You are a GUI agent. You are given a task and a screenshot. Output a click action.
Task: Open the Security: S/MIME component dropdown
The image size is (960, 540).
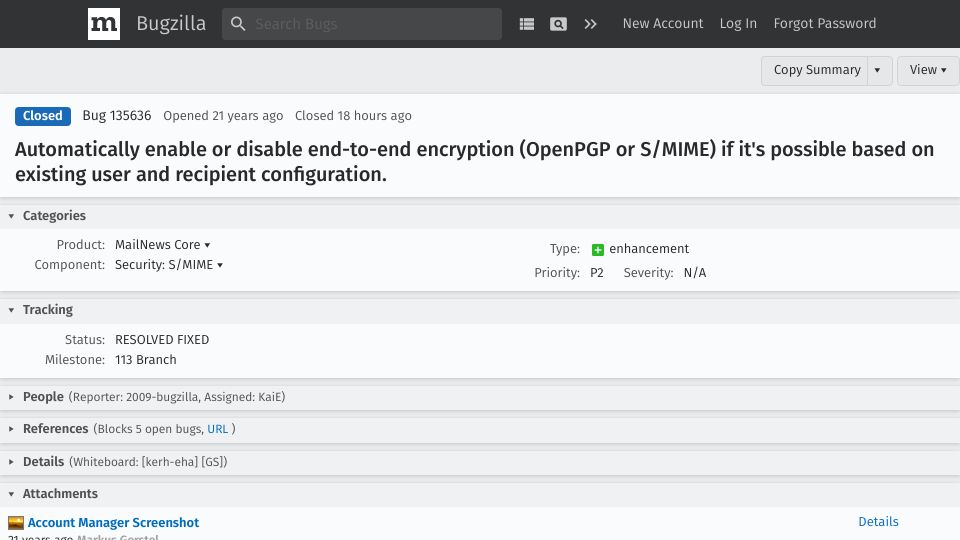(x=169, y=264)
